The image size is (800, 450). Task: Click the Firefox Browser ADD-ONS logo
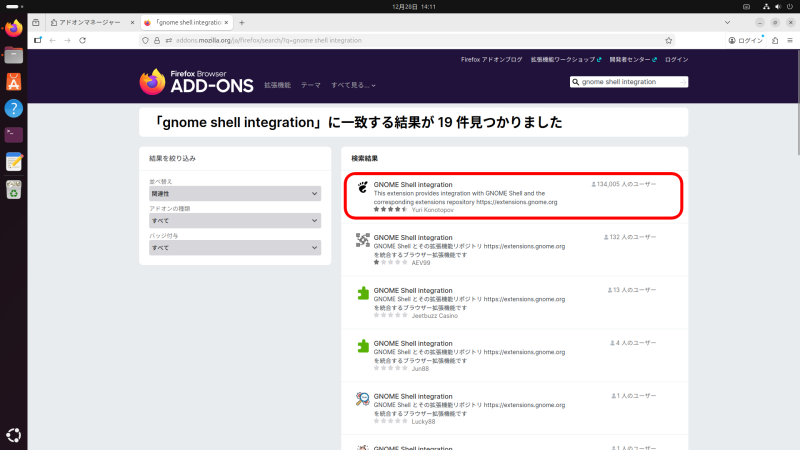pos(196,82)
